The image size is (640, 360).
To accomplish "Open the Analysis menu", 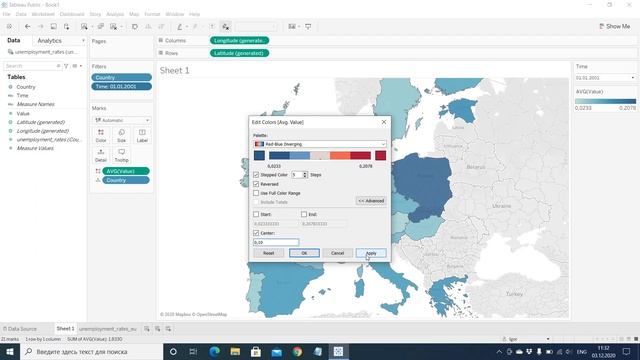I will click(115, 14).
